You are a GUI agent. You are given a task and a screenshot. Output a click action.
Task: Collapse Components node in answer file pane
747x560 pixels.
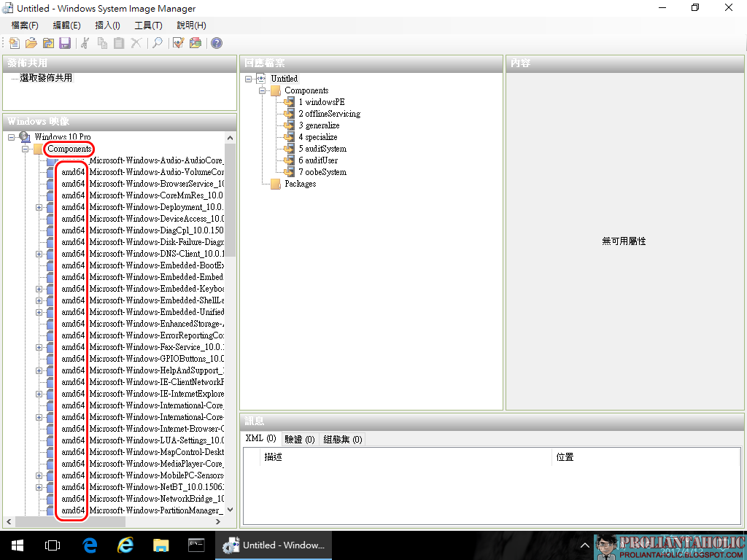[262, 90]
